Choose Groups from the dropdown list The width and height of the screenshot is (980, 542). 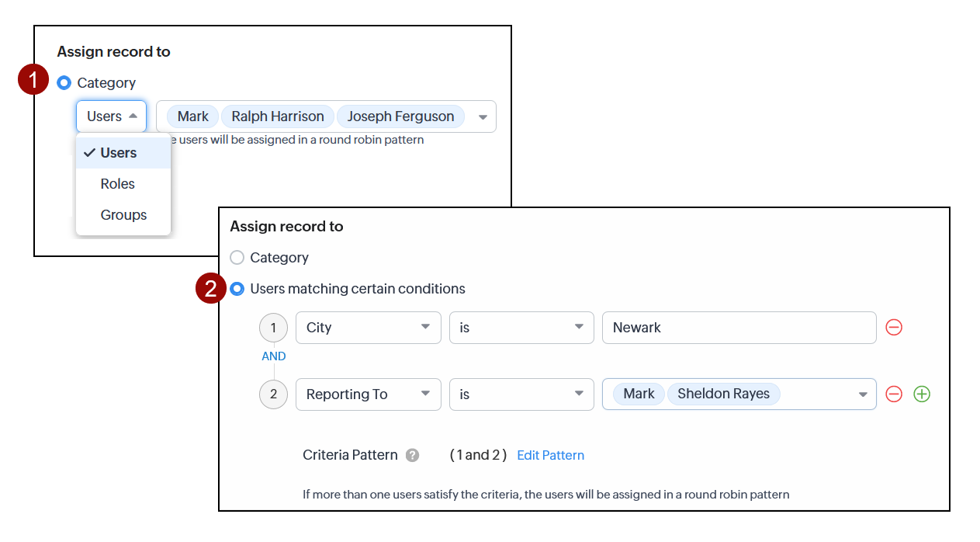[123, 215]
